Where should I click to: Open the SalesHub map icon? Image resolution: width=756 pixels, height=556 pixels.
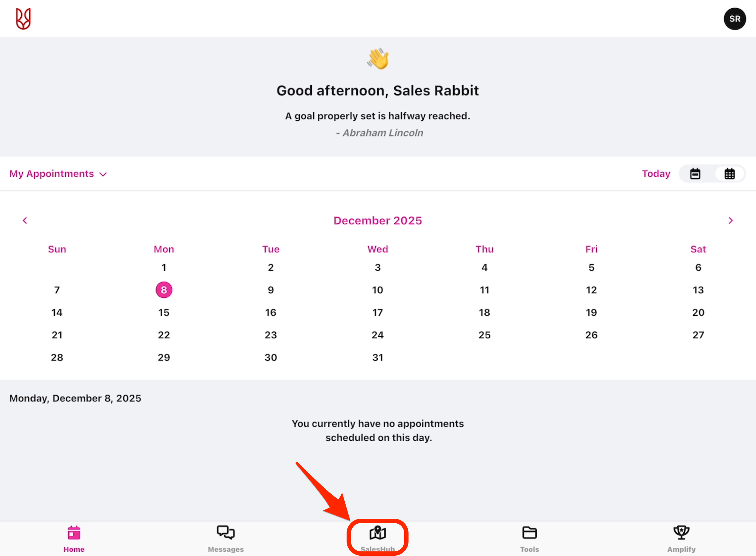[x=378, y=533]
